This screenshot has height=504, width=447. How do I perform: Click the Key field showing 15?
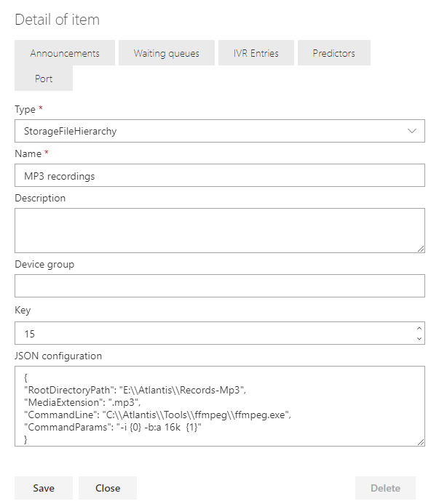[220, 333]
